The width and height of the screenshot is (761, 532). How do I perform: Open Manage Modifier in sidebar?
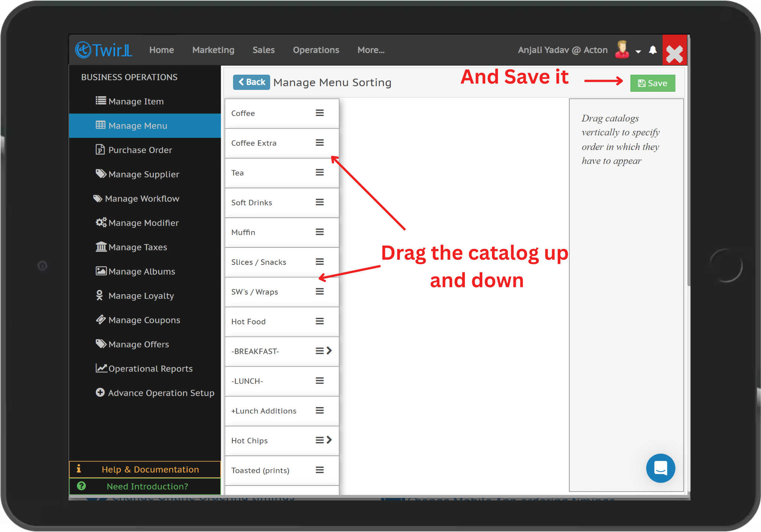(x=145, y=223)
